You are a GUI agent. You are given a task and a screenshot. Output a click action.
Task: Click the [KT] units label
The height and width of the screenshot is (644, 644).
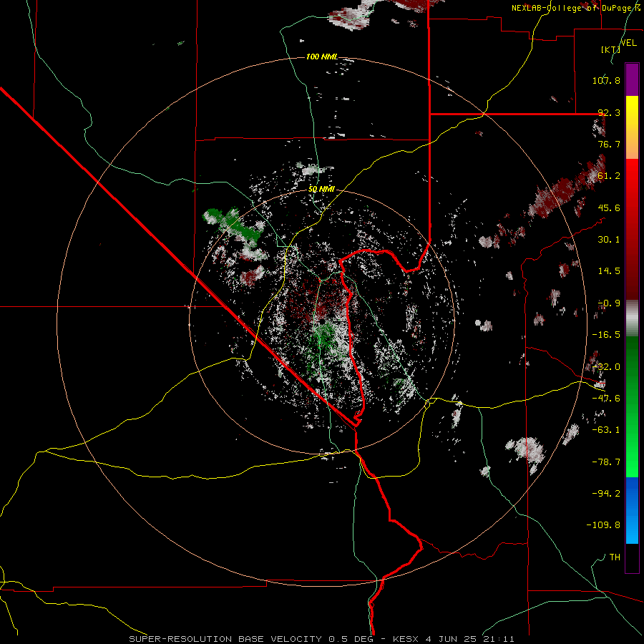(610, 49)
